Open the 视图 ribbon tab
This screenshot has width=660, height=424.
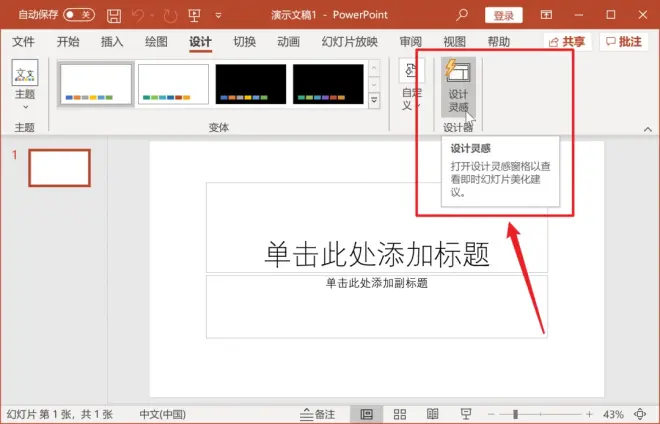455,42
